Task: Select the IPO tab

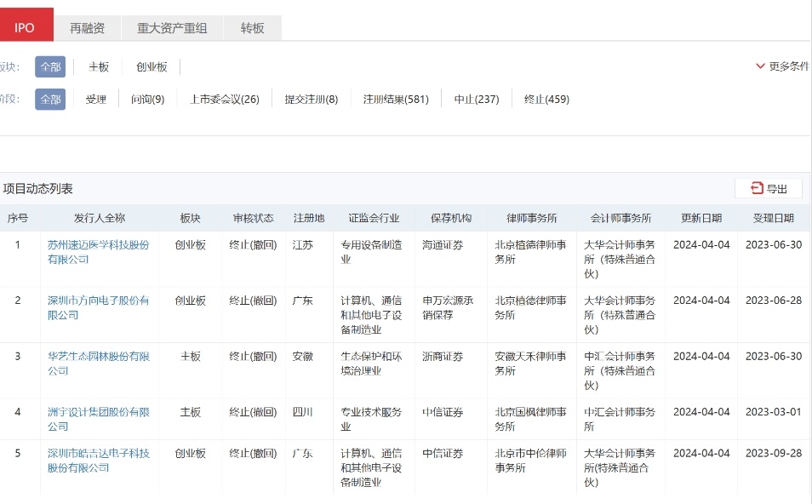Action: pyautogui.click(x=26, y=26)
